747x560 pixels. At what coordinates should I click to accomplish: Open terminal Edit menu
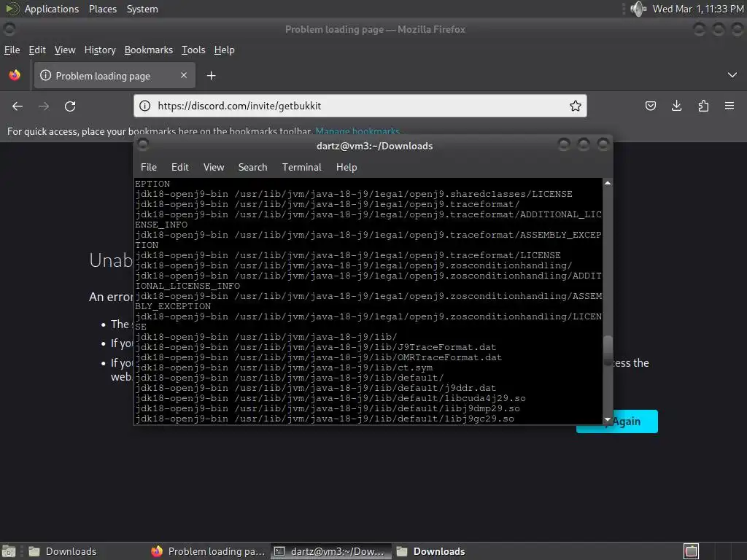point(180,167)
